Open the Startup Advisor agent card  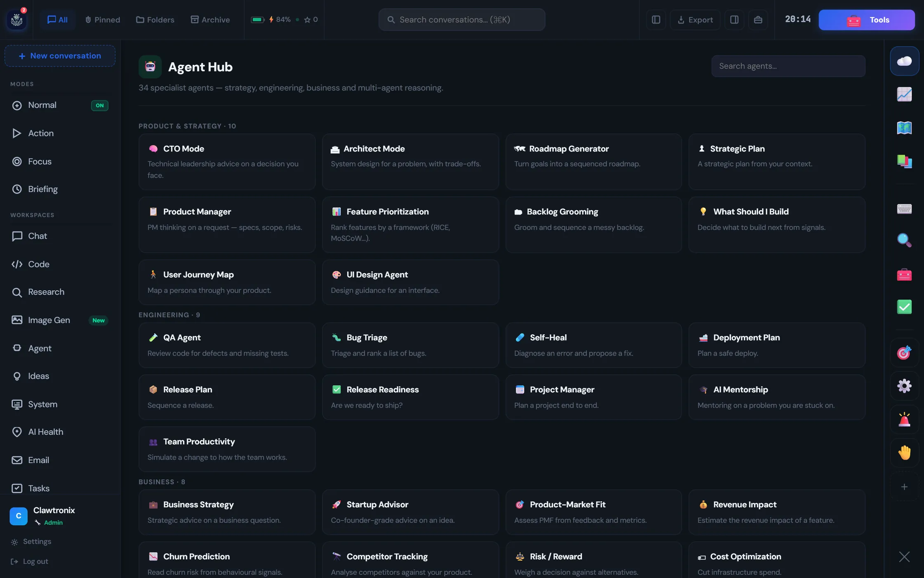(x=410, y=512)
